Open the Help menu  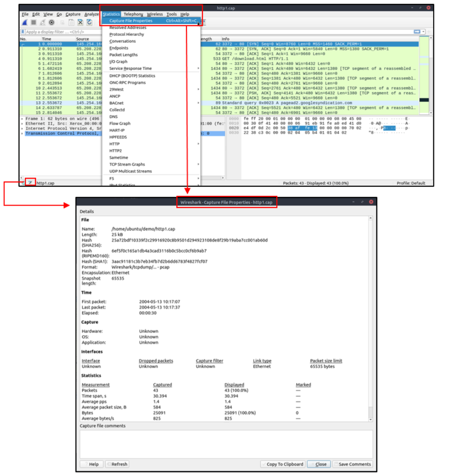coord(185,14)
